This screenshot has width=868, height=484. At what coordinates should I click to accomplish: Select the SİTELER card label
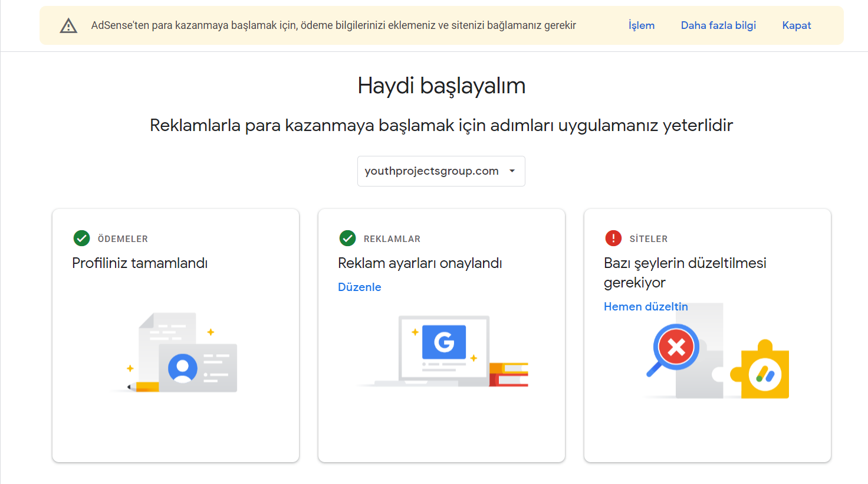pyautogui.click(x=649, y=239)
